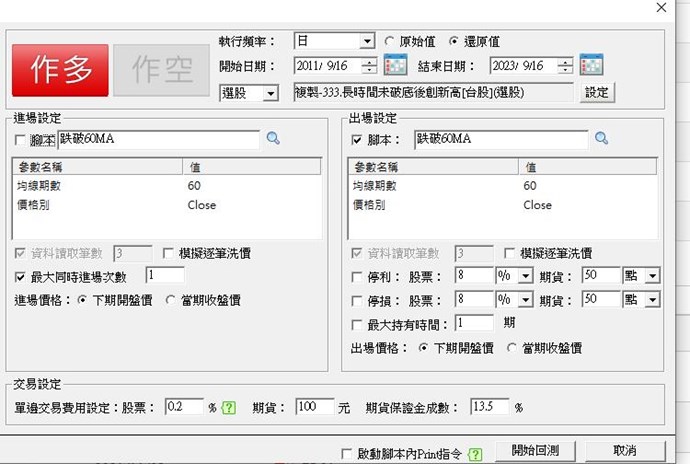Toggle 最大同時進場次數 checkbox
This screenshot has width=690, height=464.
pyautogui.click(x=20, y=277)
